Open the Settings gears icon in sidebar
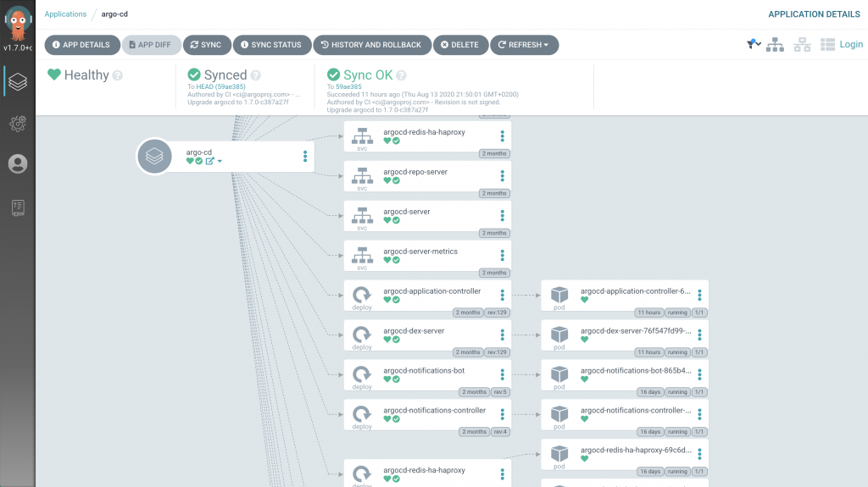 point(18,124)
